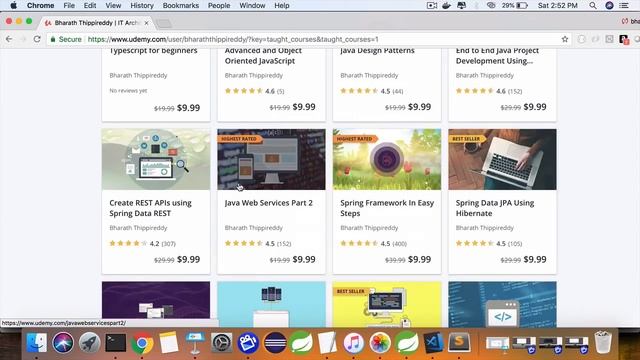Open the File menu
The width and height of the screenshot is (640, 360).
[69, 5]
